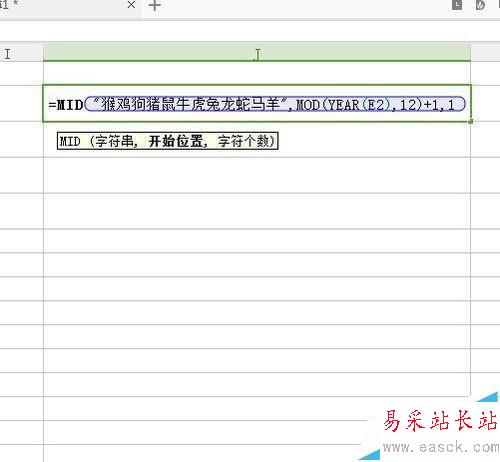Select the empty cell above the formula cell

point(257,73)
